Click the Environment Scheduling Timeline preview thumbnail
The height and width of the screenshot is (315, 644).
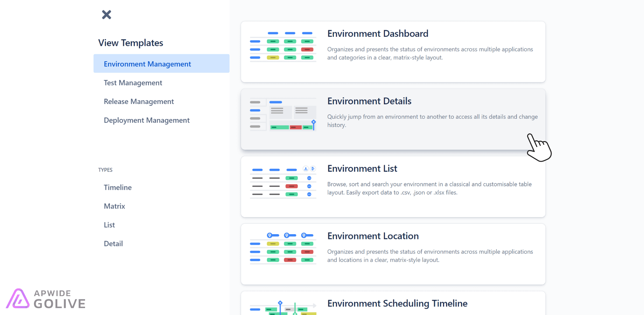pyautogui.click(x=283, y=308)
